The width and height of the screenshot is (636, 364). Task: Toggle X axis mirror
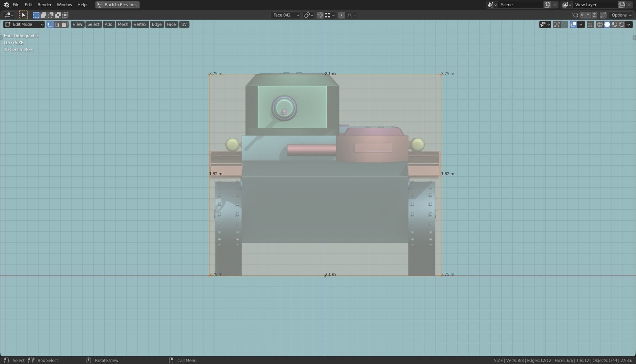tap(582, 15)
